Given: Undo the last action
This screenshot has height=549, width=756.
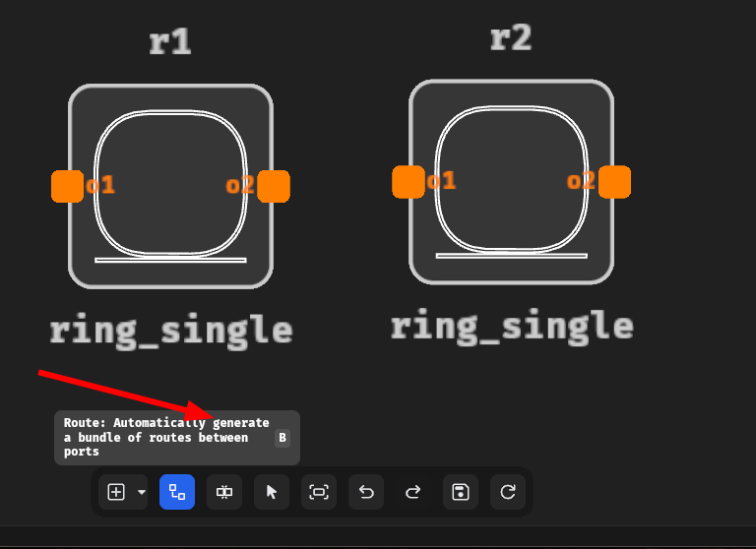Looking at the screenshot, I should click(x=366, y=492).
